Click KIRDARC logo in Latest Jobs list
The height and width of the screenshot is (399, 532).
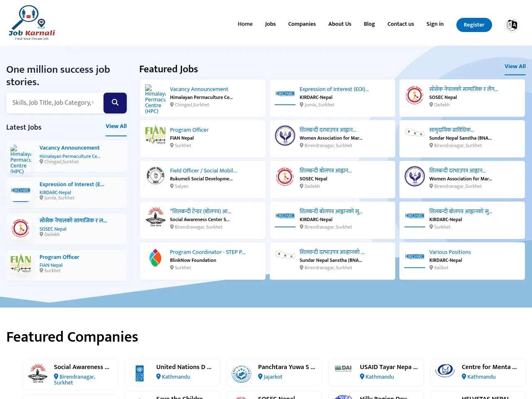pyautogui.click(x=21, y=191)
